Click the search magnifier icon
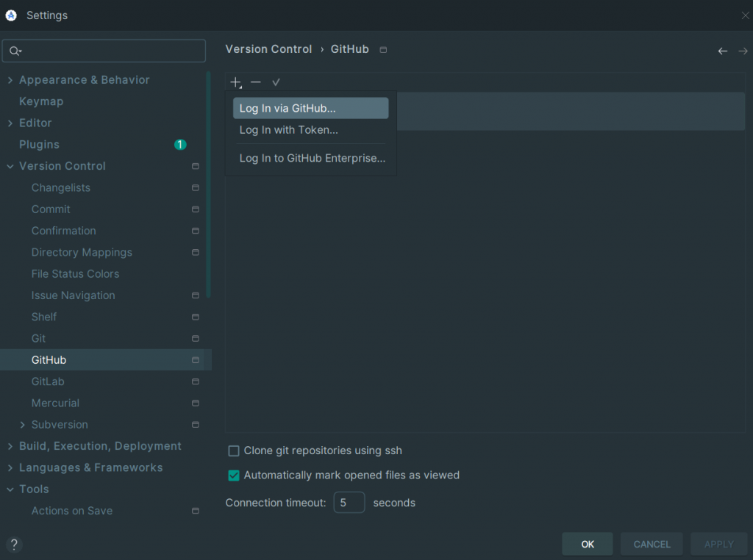753x560 pixels. click(x=15, y=51)
